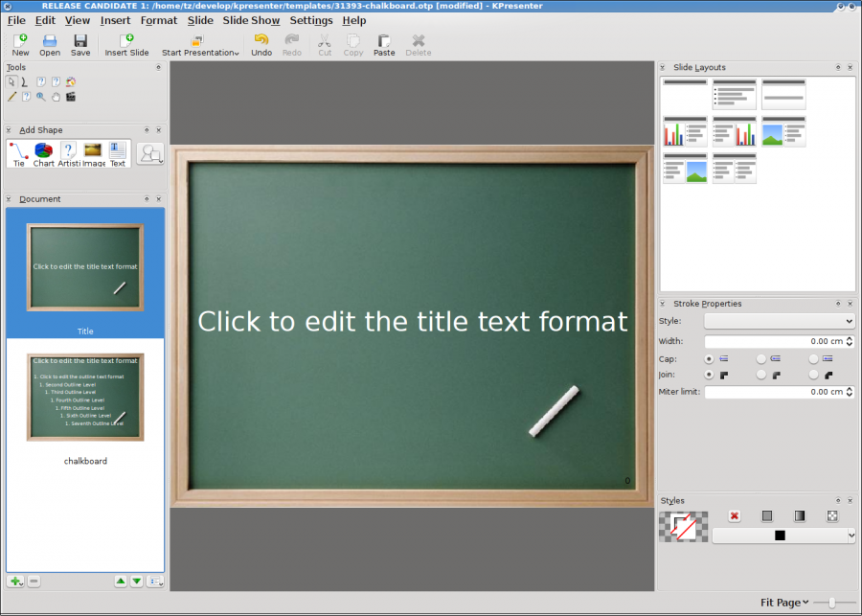
Task: Add an Image shape from Add Shape
Action: (93, 153)
